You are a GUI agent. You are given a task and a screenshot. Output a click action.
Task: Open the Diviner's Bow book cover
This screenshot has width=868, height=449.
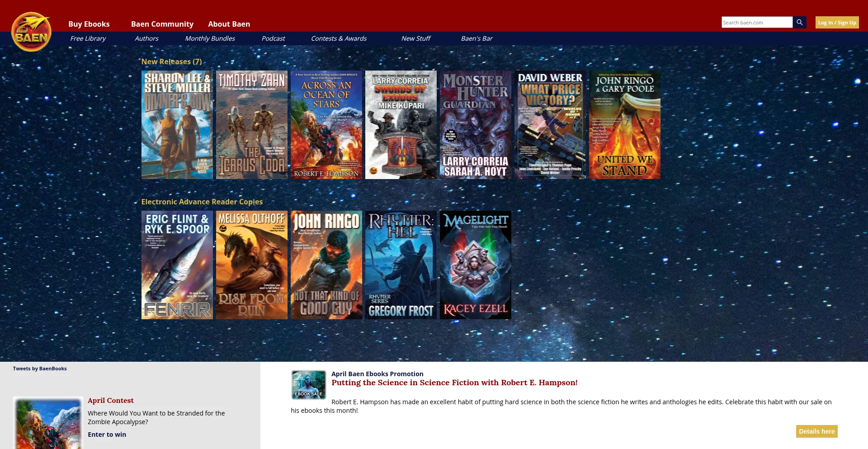coord(177,125)
